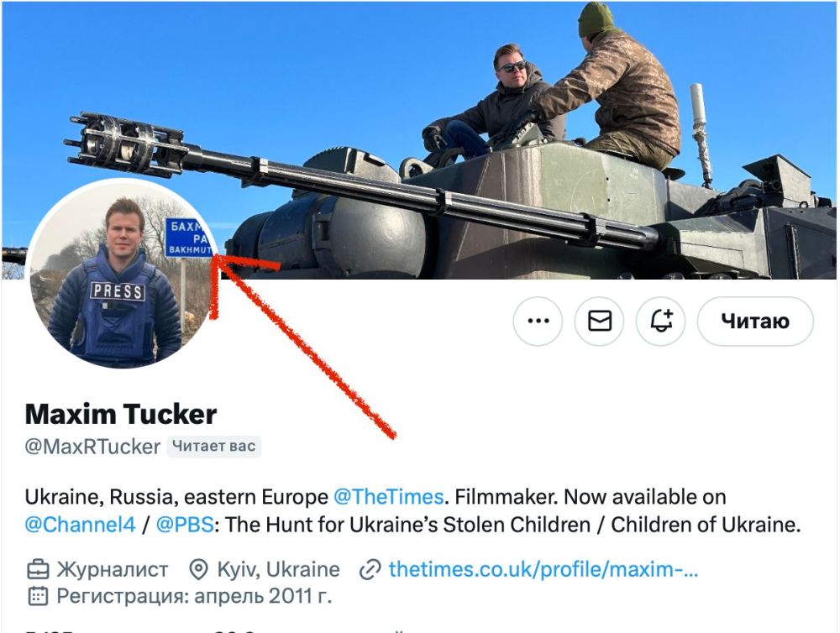Open Maxim Tucker's round profile photo
The width and height of the screenshot is (840, 633).
pyautogui.click(x=118, y=277)
